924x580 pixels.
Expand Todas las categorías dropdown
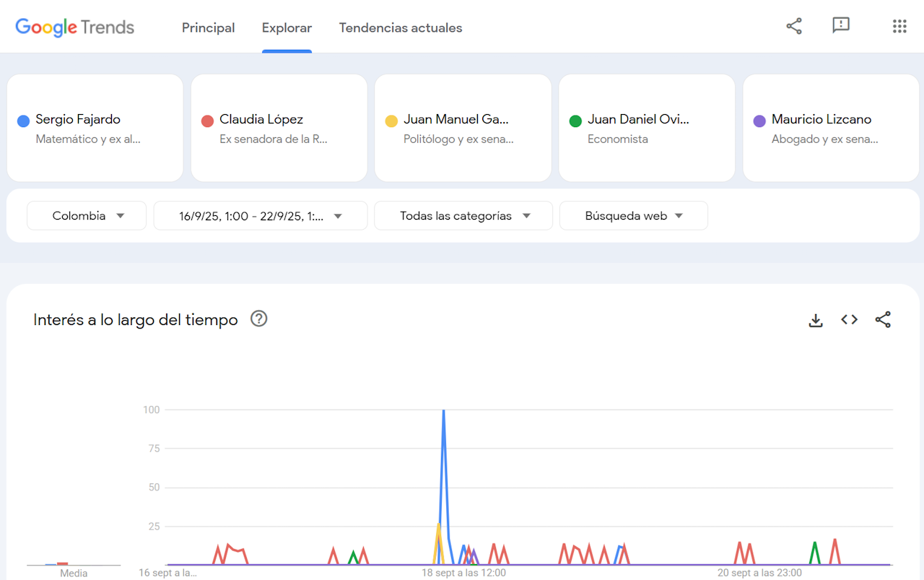pos(463,216)
